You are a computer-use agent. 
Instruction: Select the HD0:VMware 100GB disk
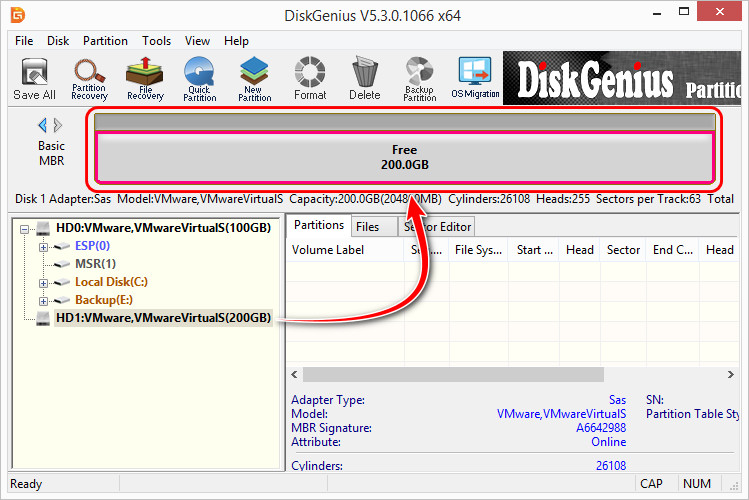pos(163,228)
